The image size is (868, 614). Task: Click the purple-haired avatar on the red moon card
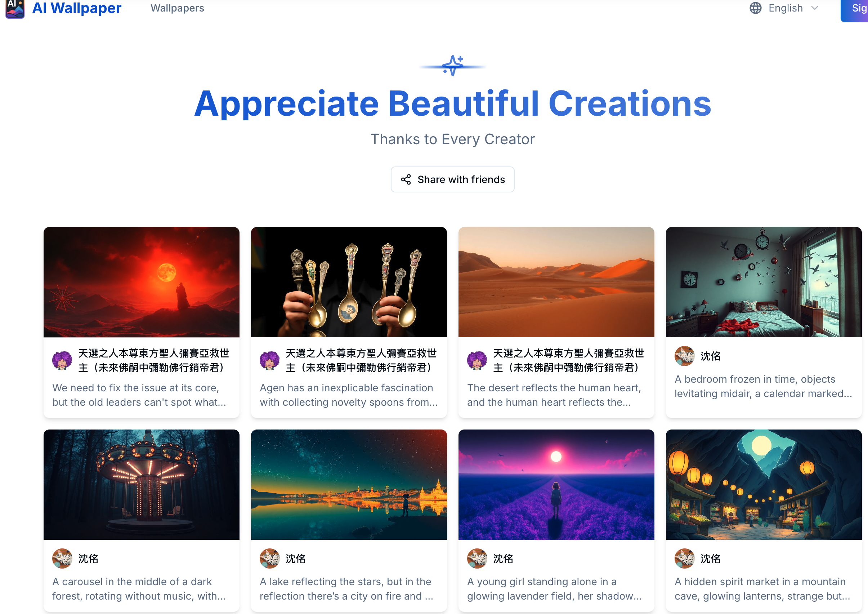(x=62, y=360)
